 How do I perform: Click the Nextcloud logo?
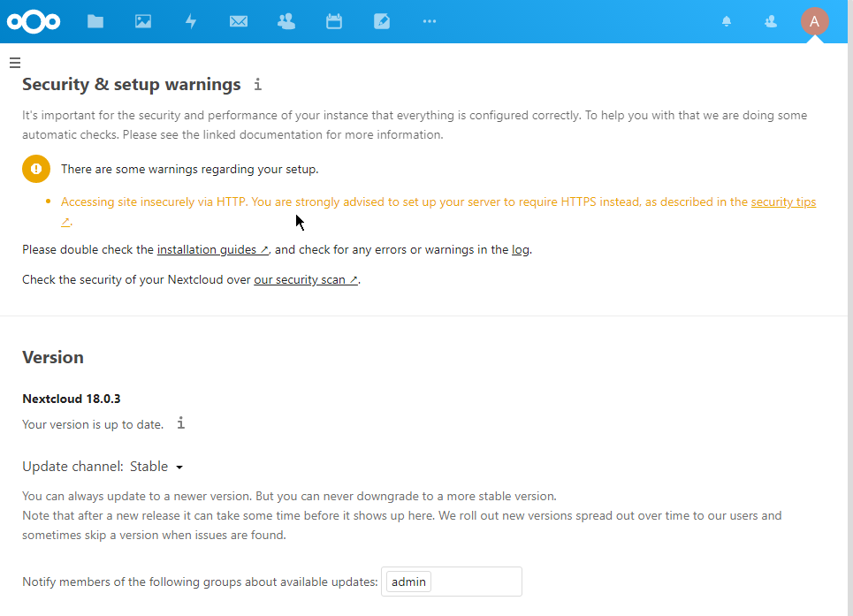pyautogui.click(x=34, y=22)
